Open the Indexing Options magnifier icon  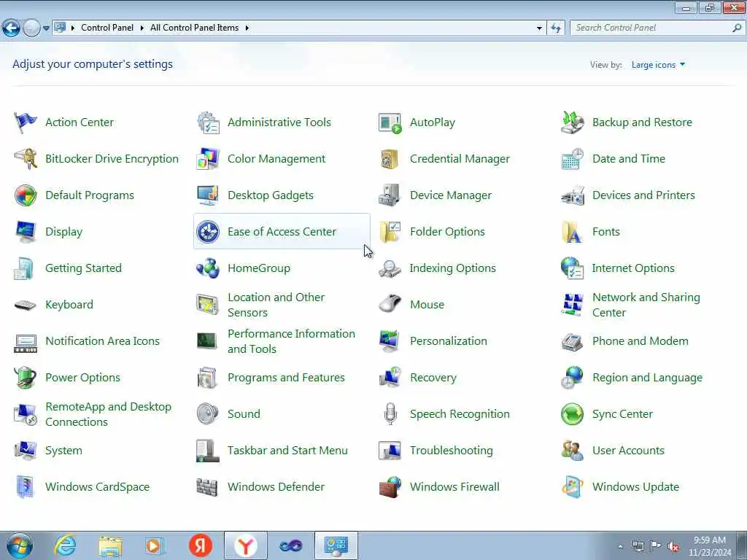pos(390,268)
